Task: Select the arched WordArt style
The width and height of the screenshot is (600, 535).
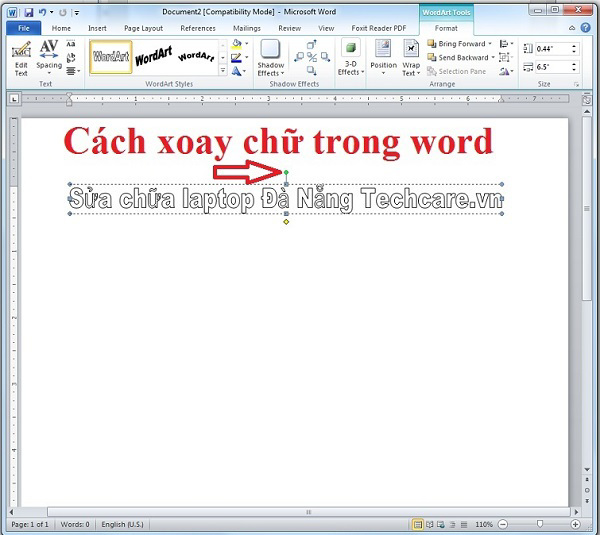Action: click(196, 57)
